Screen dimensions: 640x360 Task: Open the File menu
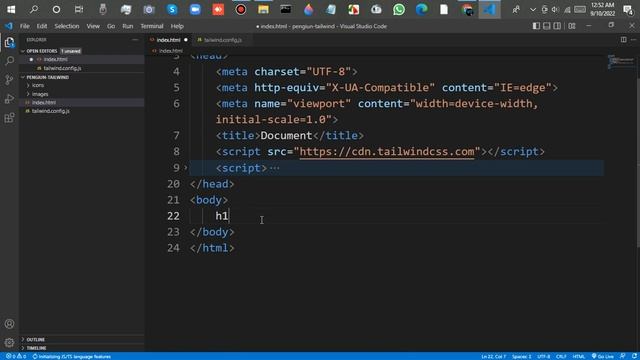click(25, 26)
